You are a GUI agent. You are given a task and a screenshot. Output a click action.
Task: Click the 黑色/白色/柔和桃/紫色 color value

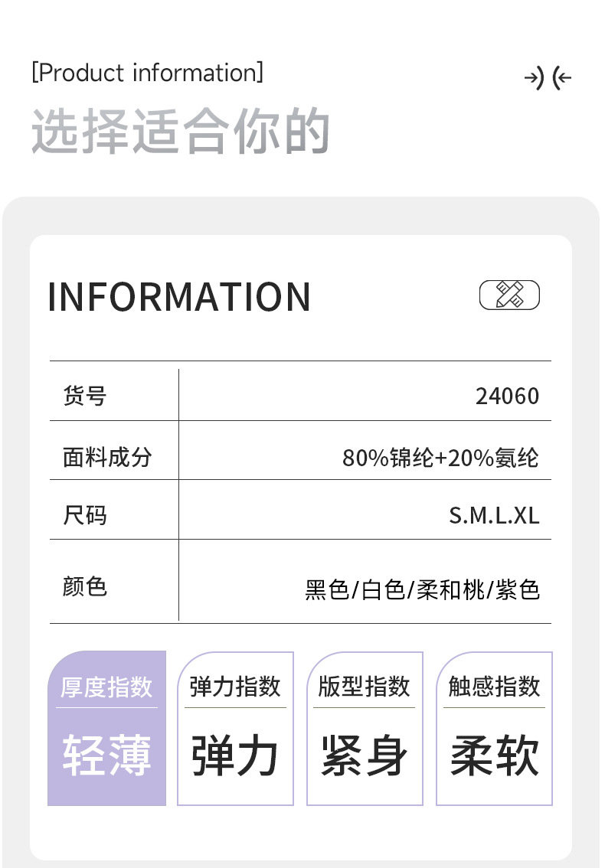pos(422,590)
